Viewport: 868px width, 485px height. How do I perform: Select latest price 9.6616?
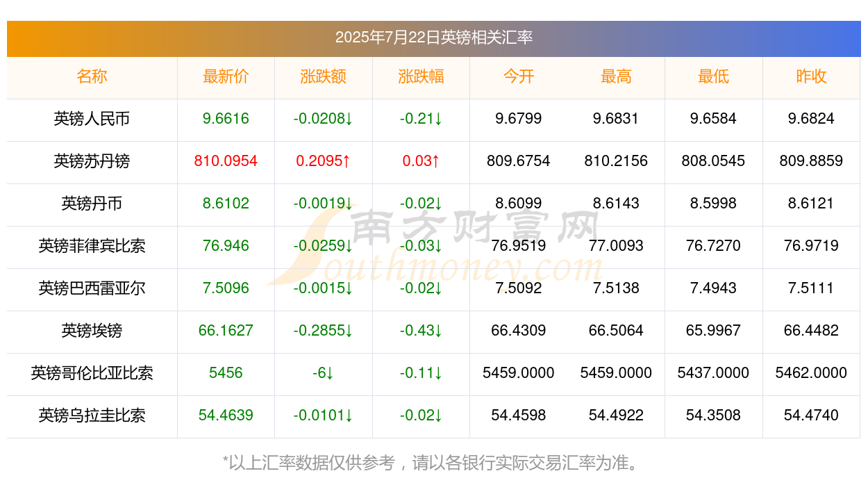pyautogui.click(x=226, y=119)
